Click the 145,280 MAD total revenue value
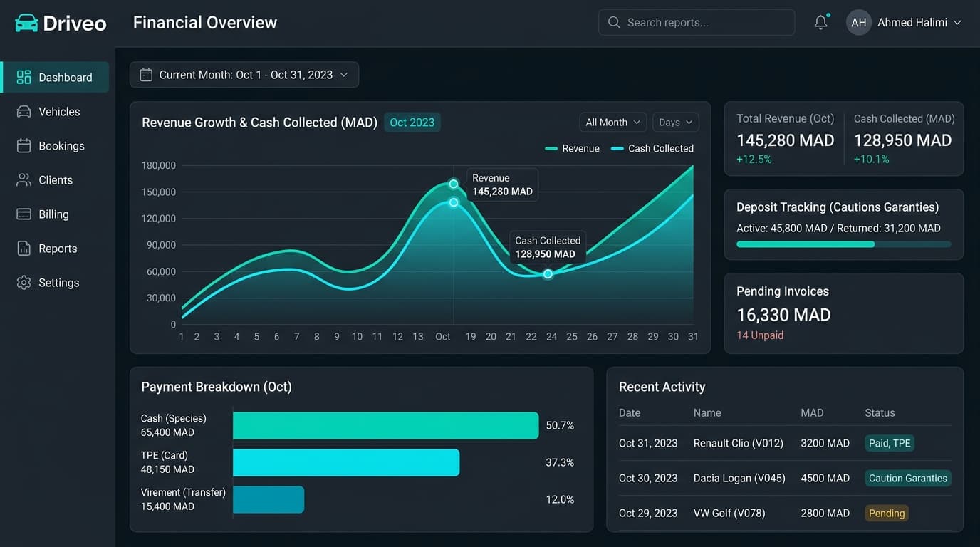Image resolution: width=980 pixels, height=547 pixels. (x=786, y=140)
